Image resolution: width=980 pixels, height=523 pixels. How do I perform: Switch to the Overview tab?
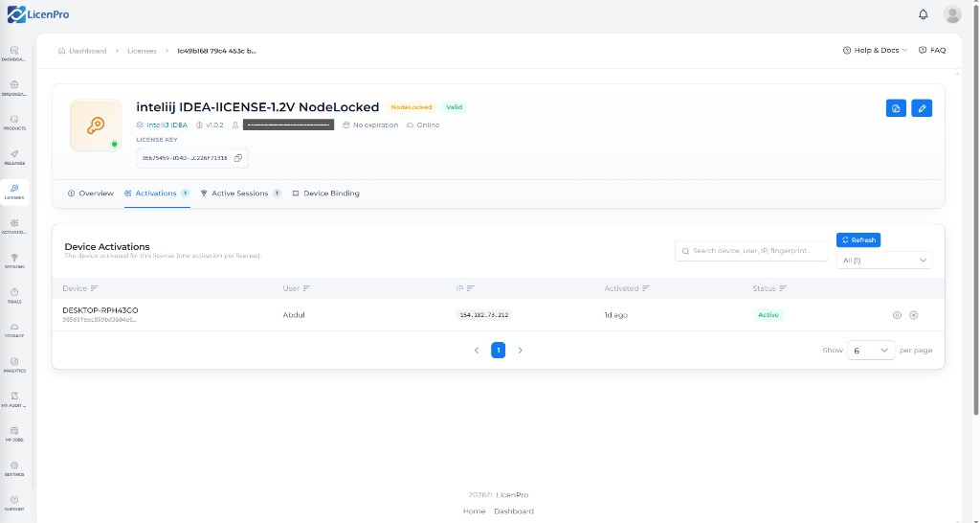click(x=91, y=193)
